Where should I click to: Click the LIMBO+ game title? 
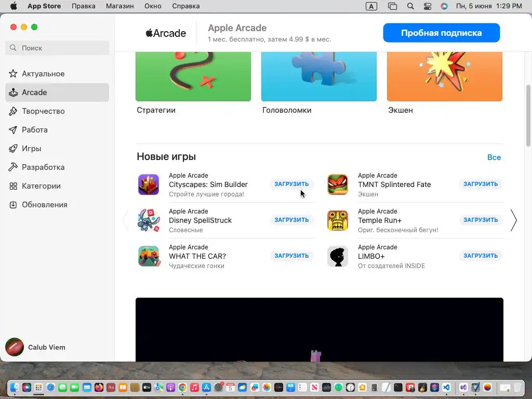pos(371,256)
